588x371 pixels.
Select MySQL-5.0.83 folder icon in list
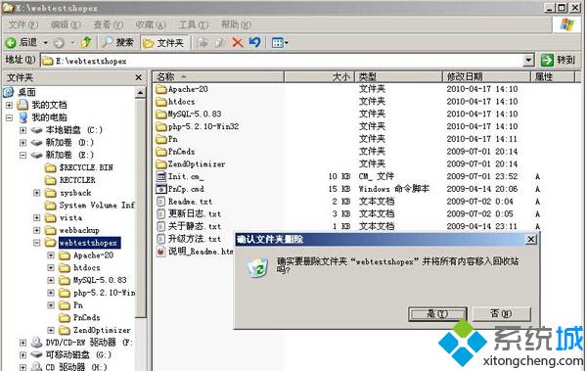(161, 114)
